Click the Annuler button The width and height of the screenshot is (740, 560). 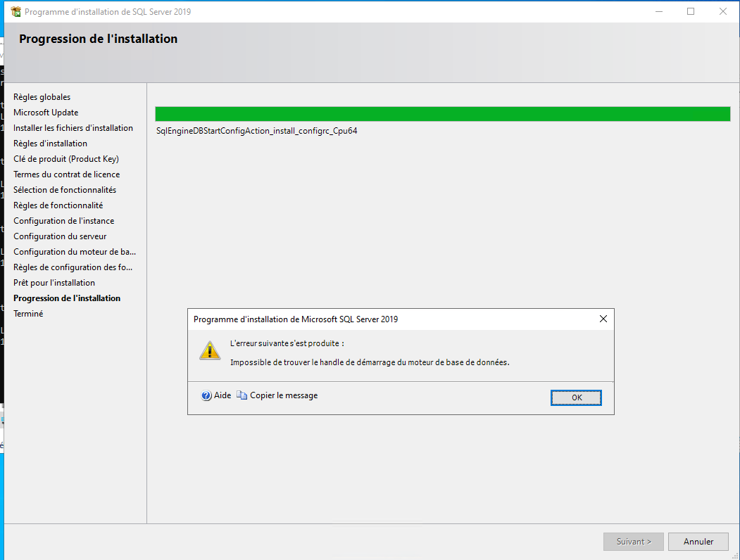[x=698, y=542]
